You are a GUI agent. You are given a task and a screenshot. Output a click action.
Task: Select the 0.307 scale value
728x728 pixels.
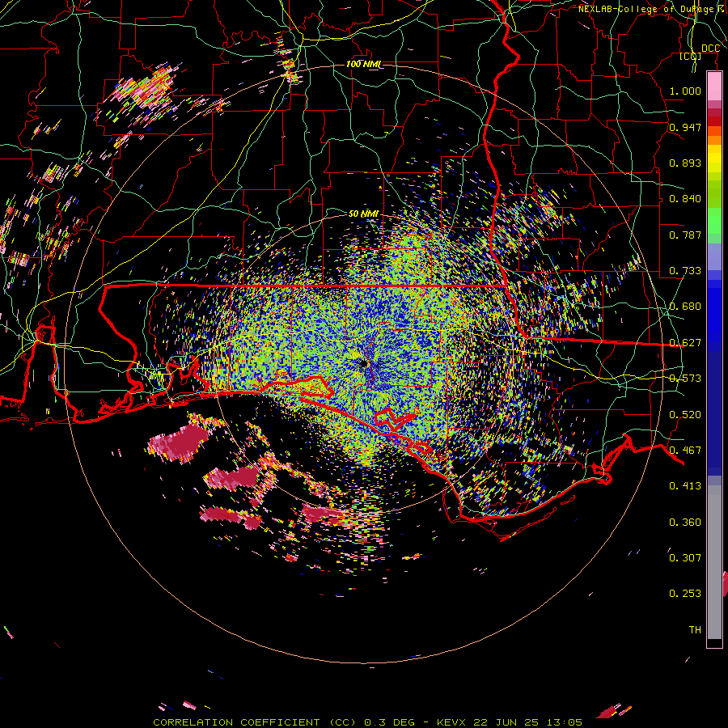tap(685, 557)
